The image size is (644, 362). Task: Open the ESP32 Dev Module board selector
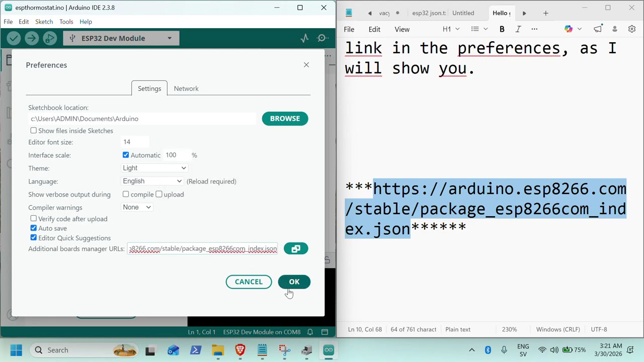(x=121, y=38)
